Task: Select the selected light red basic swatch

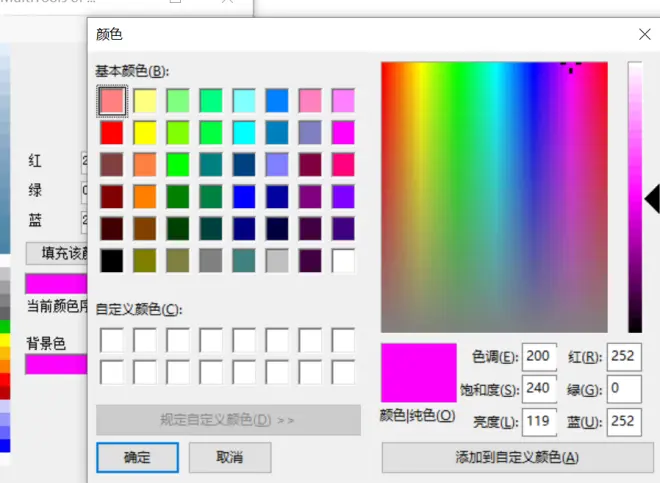Action: tap(112, 101)
